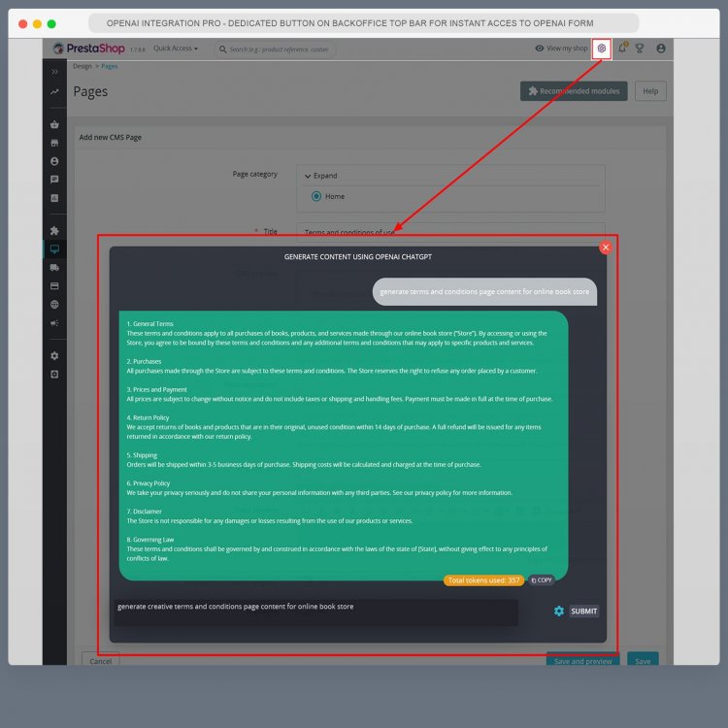This screenshot has width=728, height=728.
Task: Open the International globe icon in sidebar
Action: tap(54, 305)
